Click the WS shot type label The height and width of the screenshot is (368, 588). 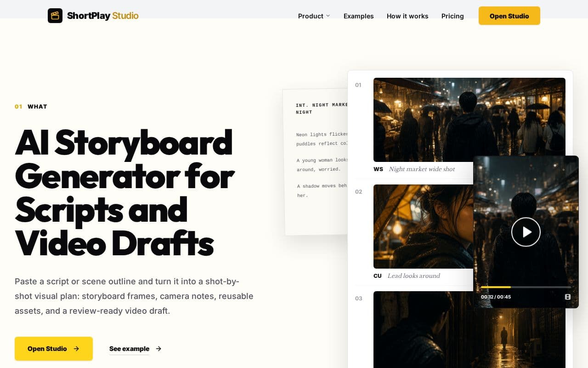click(x=378, y=169)
